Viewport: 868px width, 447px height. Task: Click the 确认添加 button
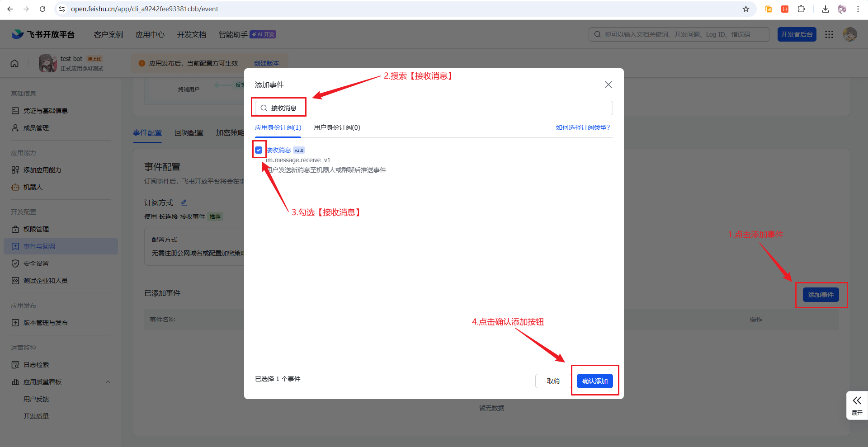pos(594,381)
